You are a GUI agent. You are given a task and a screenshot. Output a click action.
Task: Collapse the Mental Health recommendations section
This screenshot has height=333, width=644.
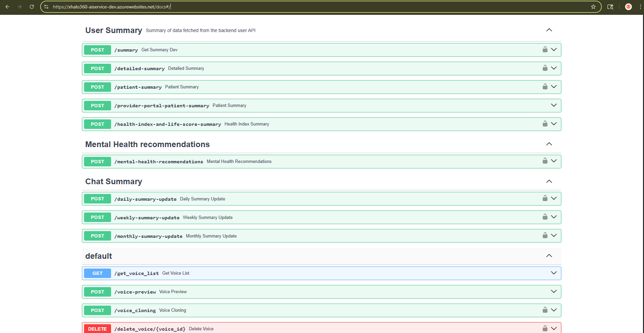point(549,144)
